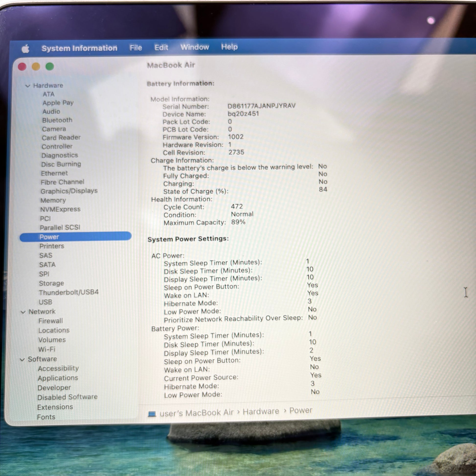The height and width of the screenshot is (476, 476).
Task: Click the green fullscreen window button
Action: pos(50,66)
